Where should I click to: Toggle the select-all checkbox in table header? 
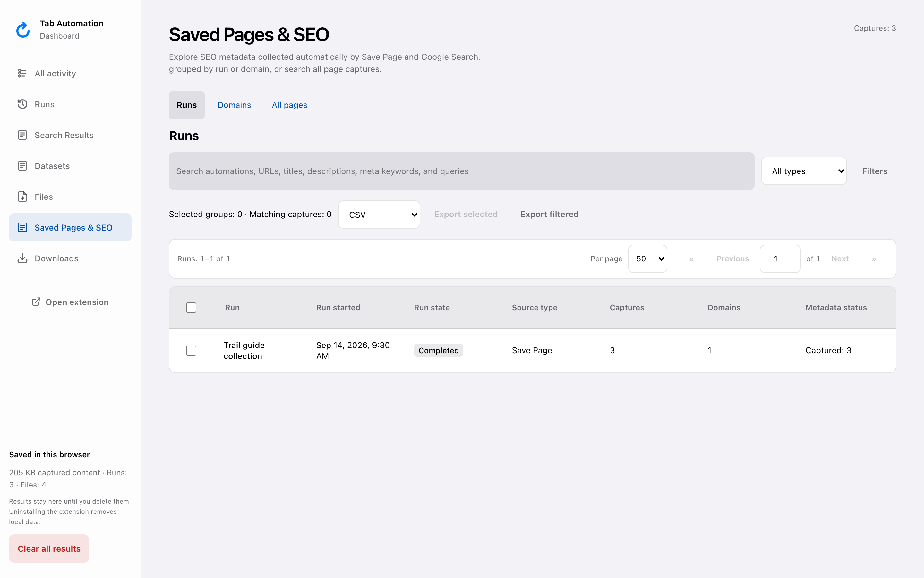[191, 307]
